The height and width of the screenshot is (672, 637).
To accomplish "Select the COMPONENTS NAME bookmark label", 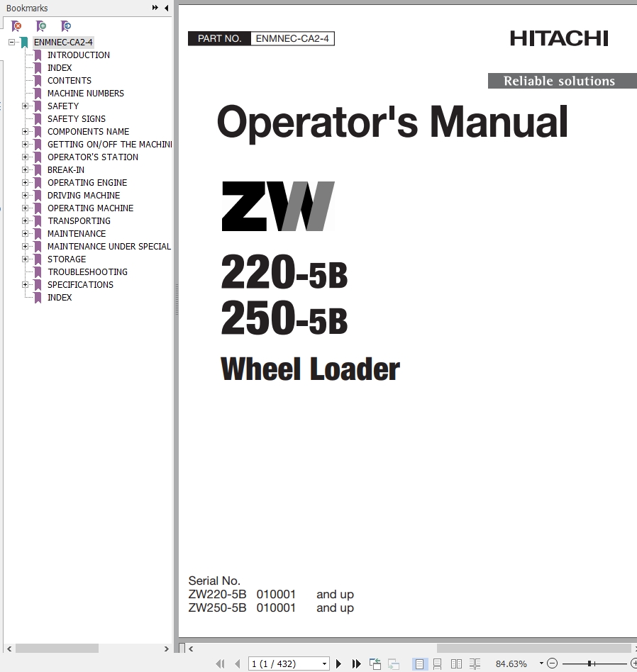I will 89,132.
